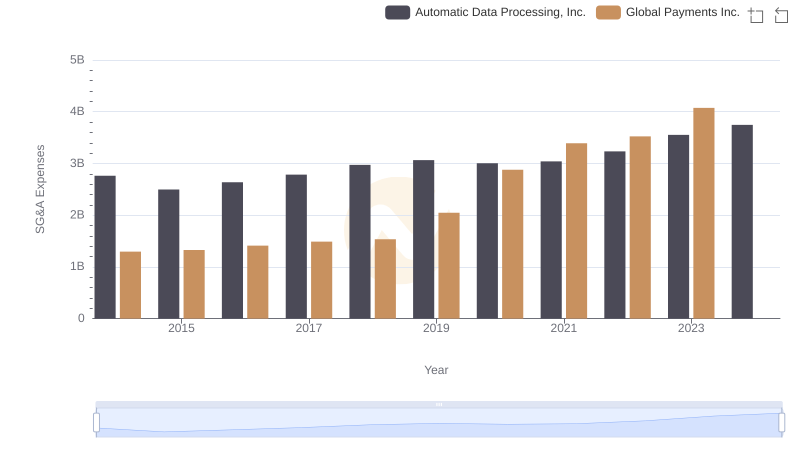Select the 2018 Automatic Data Processing bar
This screenshot has height=461, width=800.
click(360, 242)
